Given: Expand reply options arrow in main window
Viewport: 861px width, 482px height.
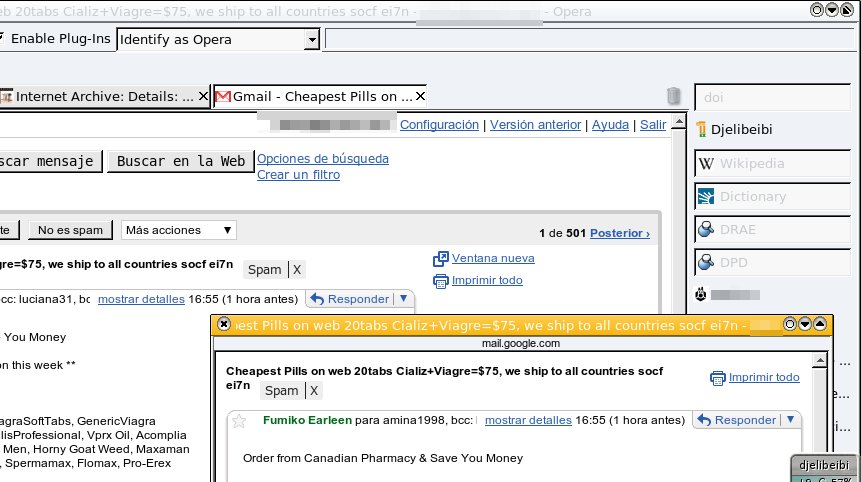Looking at the screenshot, I should click(404, 299).
